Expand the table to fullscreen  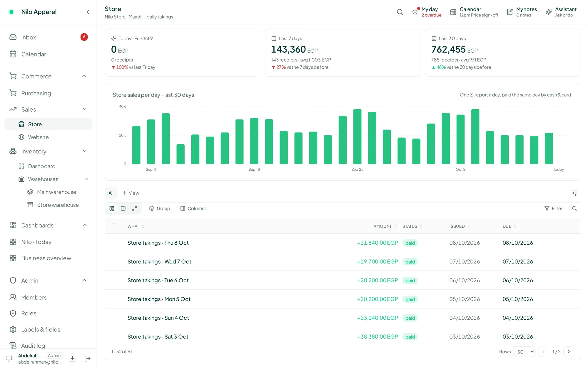[x=135, y=208]
